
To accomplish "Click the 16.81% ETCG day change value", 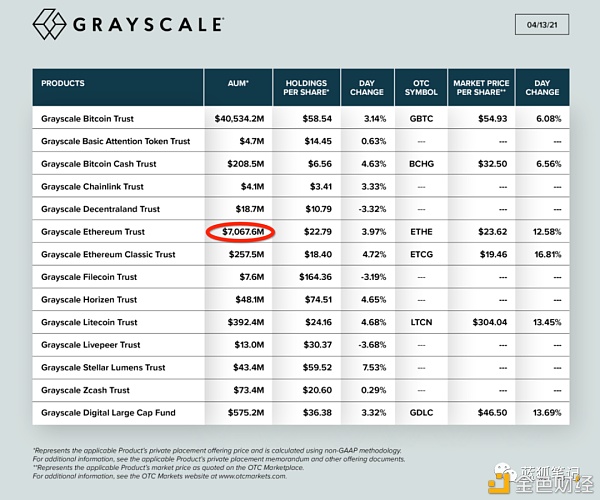I will tap(548, 254).
